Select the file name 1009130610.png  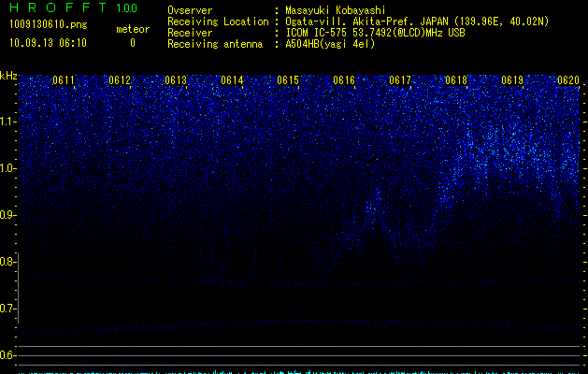[49, 24]
